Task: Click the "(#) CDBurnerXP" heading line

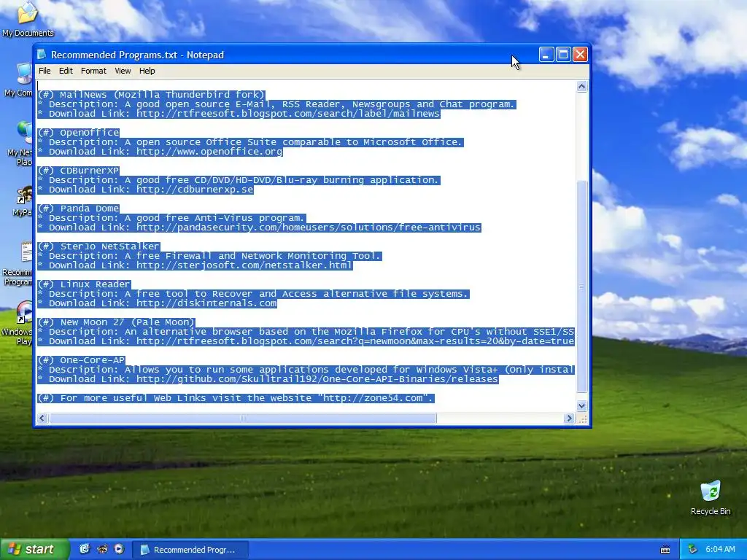Action: point(78,171)
